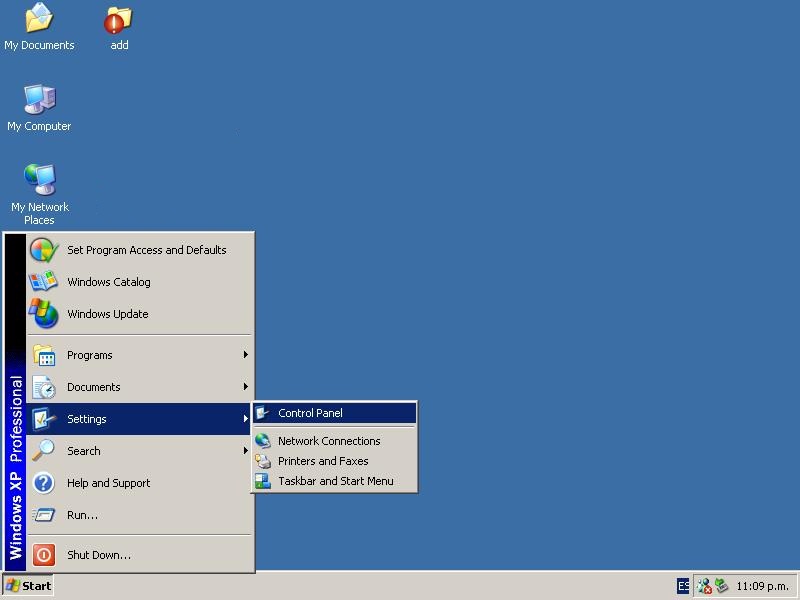
Task: Open Printers and Faxes entry
Action: click(335, 461)
